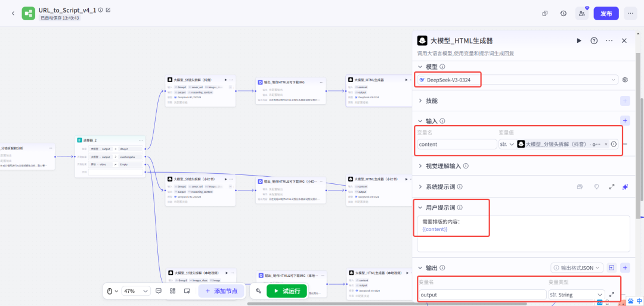644x306 pixels.
Task: Click the green workflow logo icon
Action: click(29, 13)
